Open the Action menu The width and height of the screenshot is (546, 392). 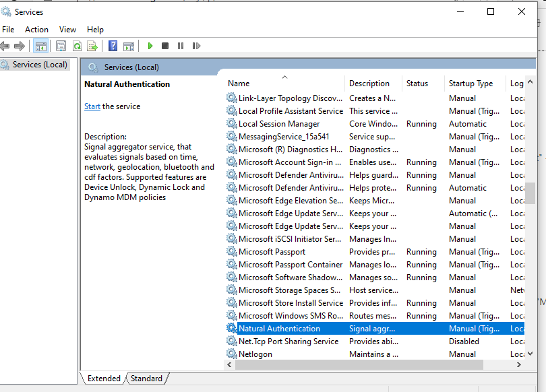(36, 30)
